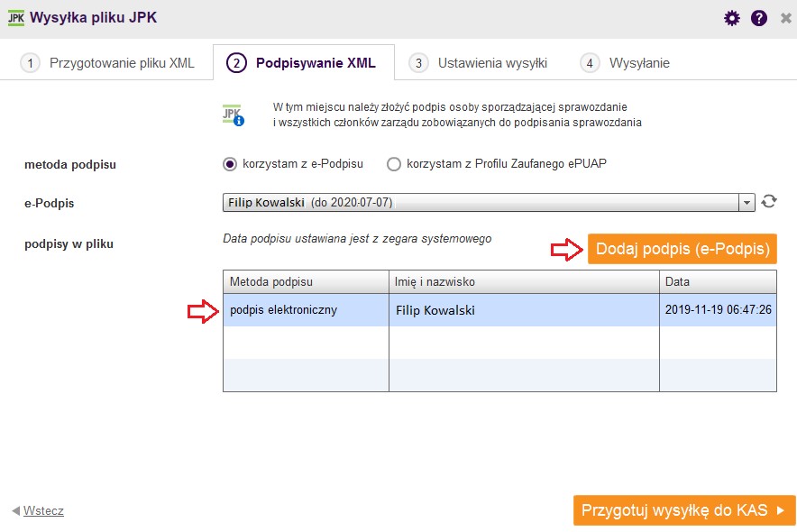Click Dodaj podpis (e-Podpis) button
Screen dimensions: 797x532
pyautogui.click(x=682, y=249)
